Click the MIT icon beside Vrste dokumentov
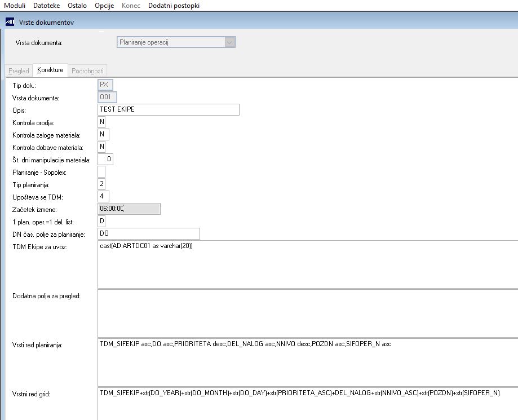This screenshot has height=420, width=518. click(10, 22)
